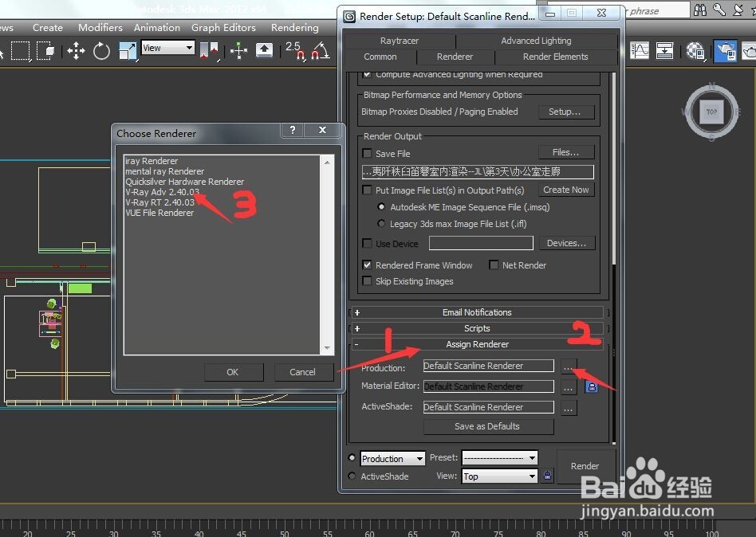Click the Files... button
756x537 pixels.
coord(566,152)
